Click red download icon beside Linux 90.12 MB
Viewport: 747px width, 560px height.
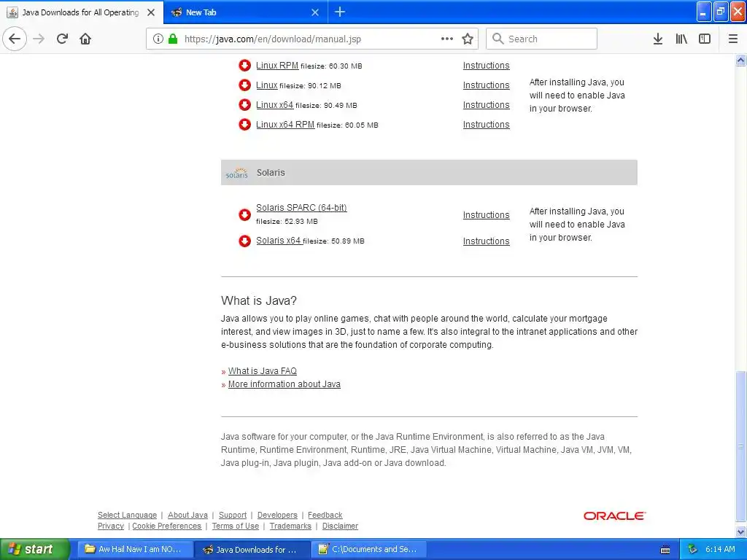click(x=245, y=85)
